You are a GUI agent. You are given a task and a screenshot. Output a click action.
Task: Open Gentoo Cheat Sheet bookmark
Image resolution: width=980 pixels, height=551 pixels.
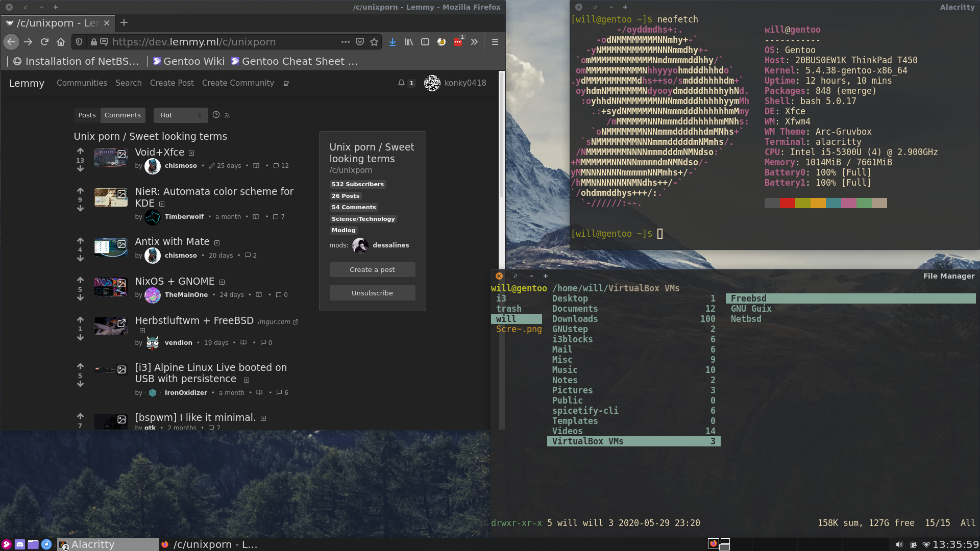[x=295, y=61]
